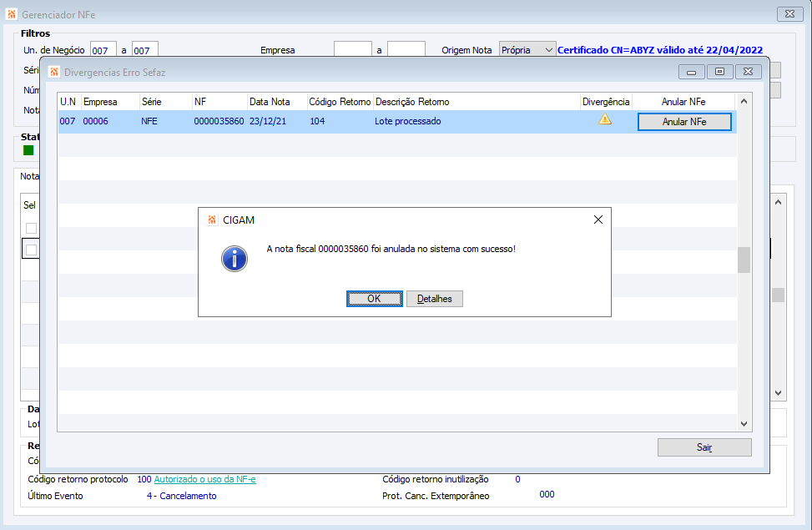
Task: Click the NF column header
Action: (x=219, y=102)
